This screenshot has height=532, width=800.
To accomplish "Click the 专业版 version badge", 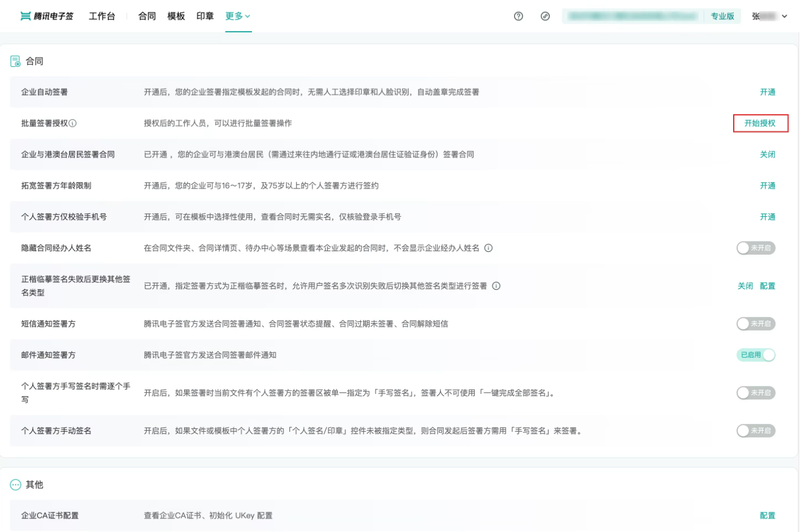I will 722,16.
